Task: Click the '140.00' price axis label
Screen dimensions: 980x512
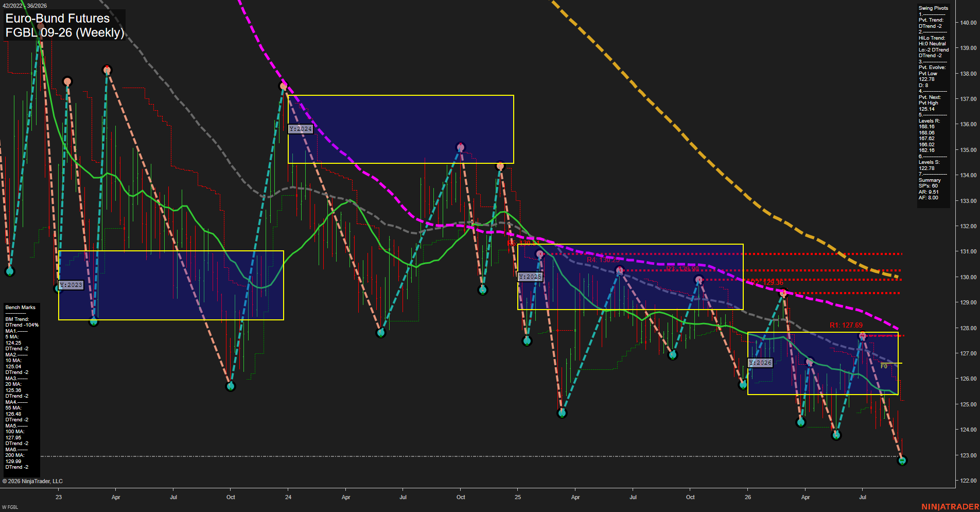Action: pyautogui.click(x=968, y=23)
